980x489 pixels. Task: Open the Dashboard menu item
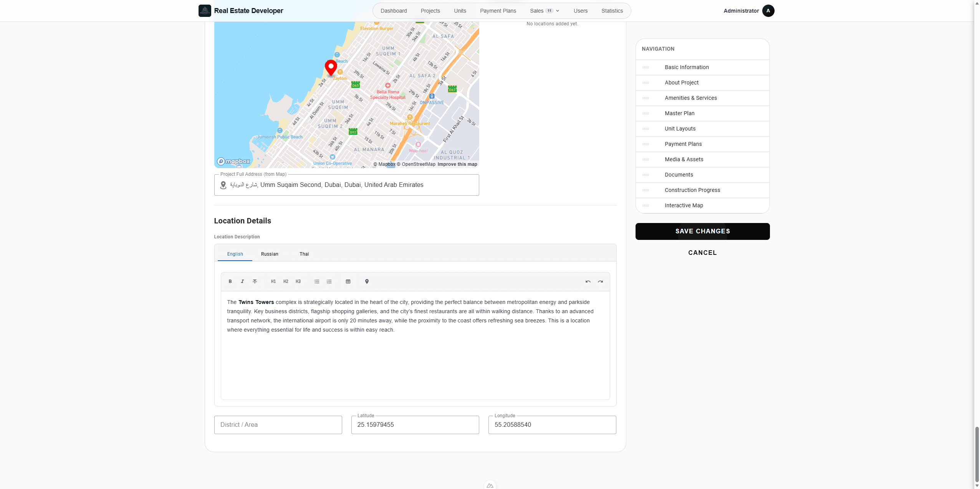coord(394,11)
